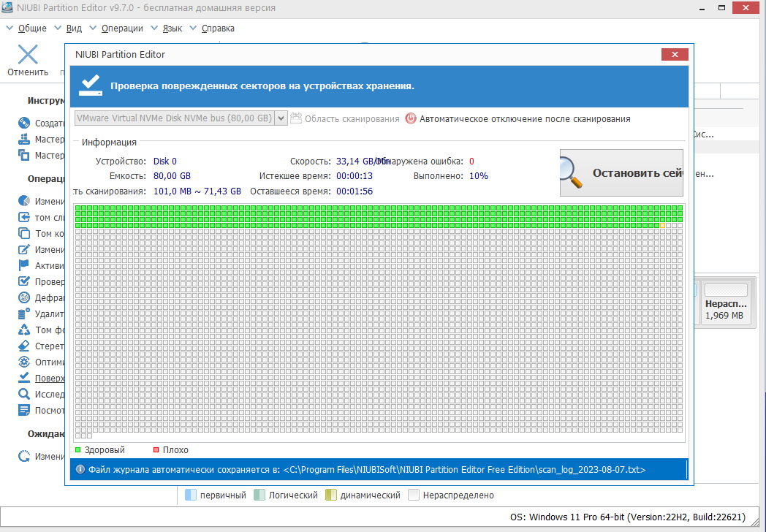
Task: Expand the chevron before Общие
Action: pyautogui.click(x=10, y=28)
